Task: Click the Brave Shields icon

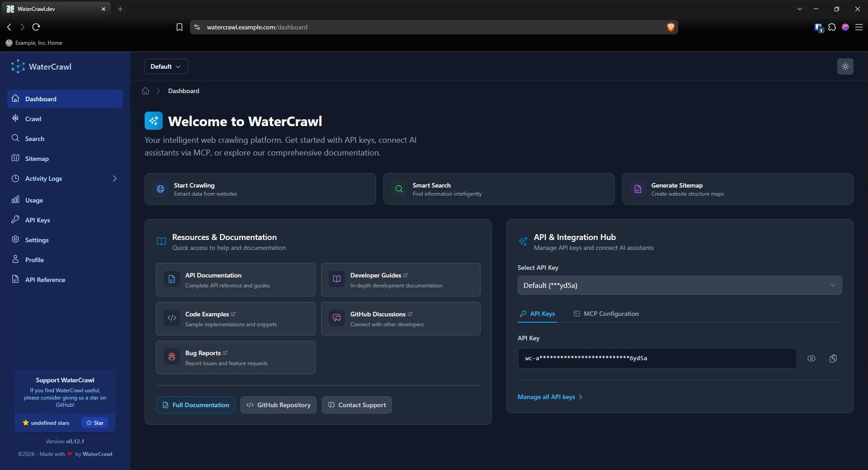Action: click(670, 27)
